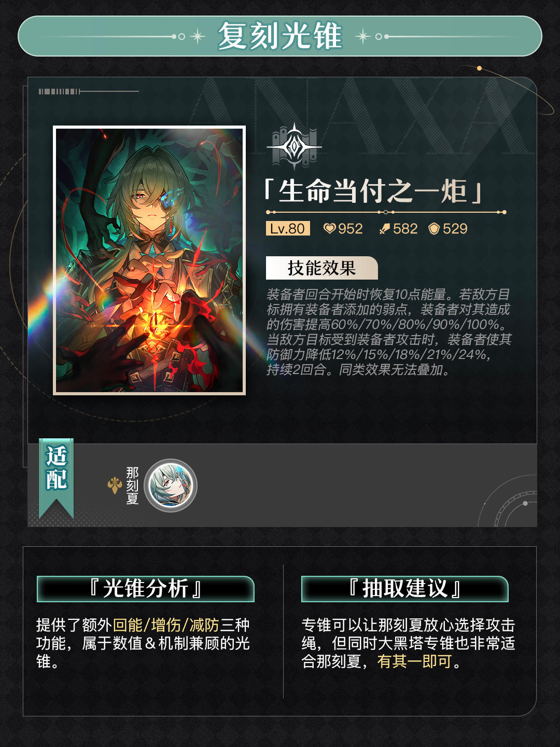This screenshot has height=747, width=560.
Task: Click the highlighted 回能/增伤/减防 text
Action: pyautogui.click(x=166, y=625)
